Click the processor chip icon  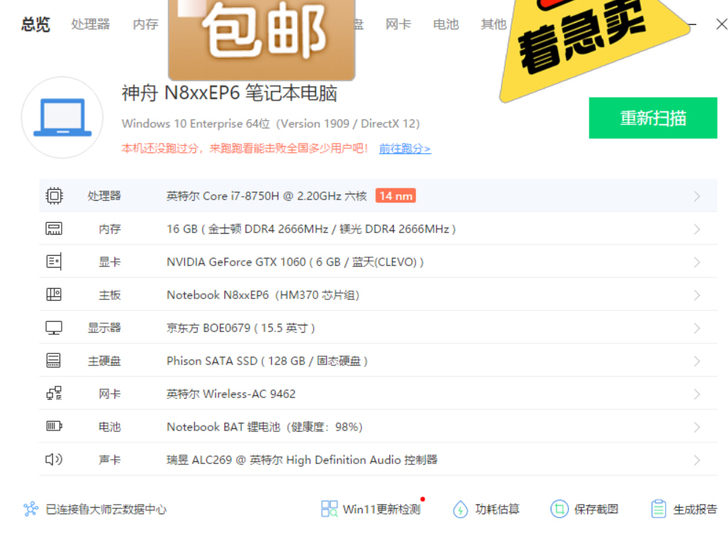tap(54, 196)
